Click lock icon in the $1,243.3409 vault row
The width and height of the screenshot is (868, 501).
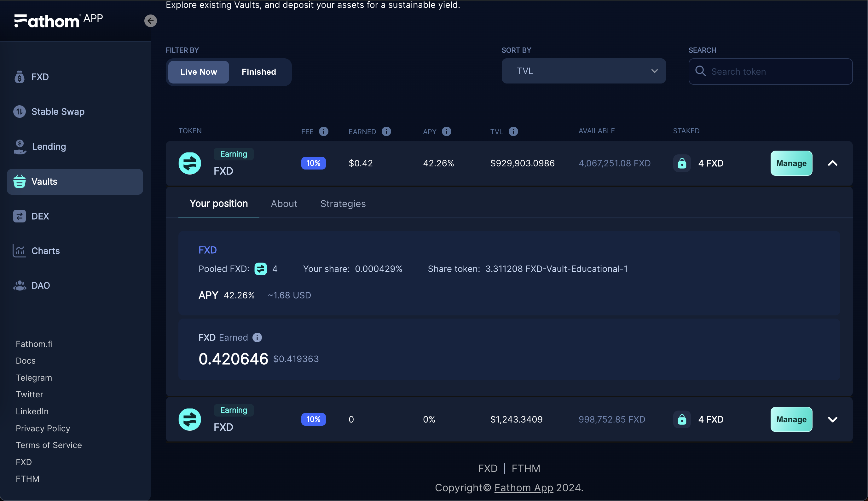click(x=682, y=419)
